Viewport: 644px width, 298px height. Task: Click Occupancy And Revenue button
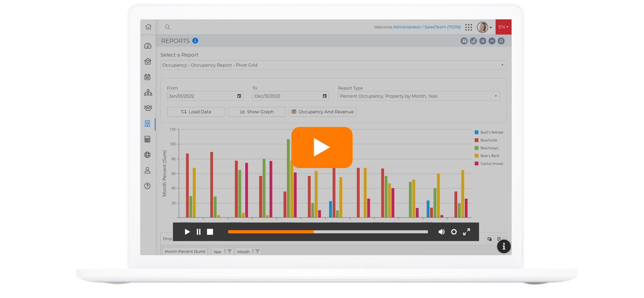click(x=323, y=112)
